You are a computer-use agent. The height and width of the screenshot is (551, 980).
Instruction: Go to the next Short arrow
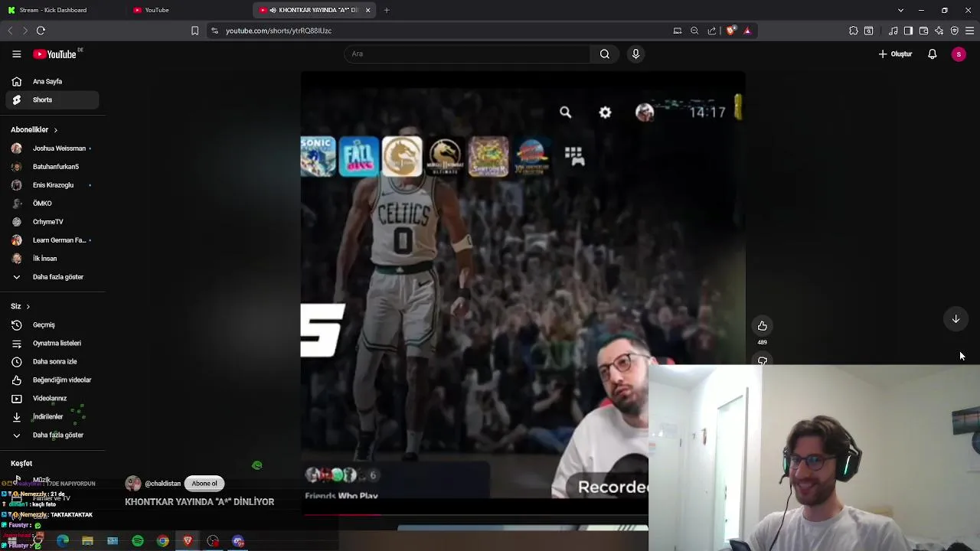(955, 319)
